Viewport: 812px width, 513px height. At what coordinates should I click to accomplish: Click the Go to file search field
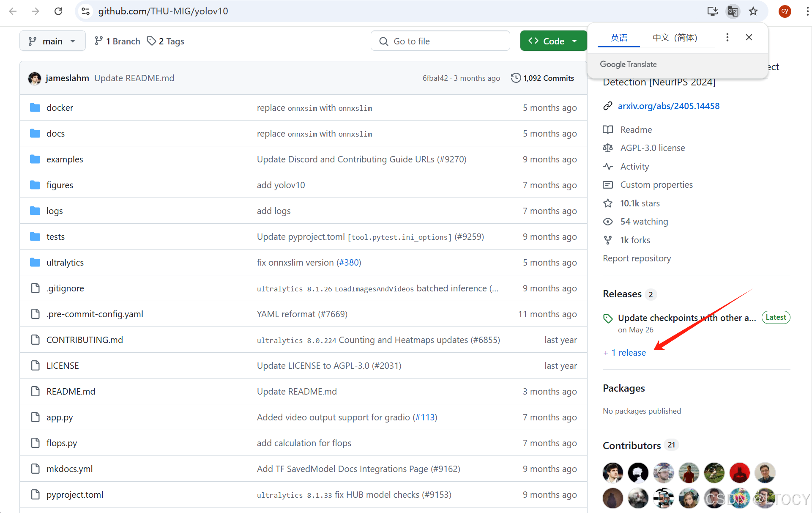point(440,41)
